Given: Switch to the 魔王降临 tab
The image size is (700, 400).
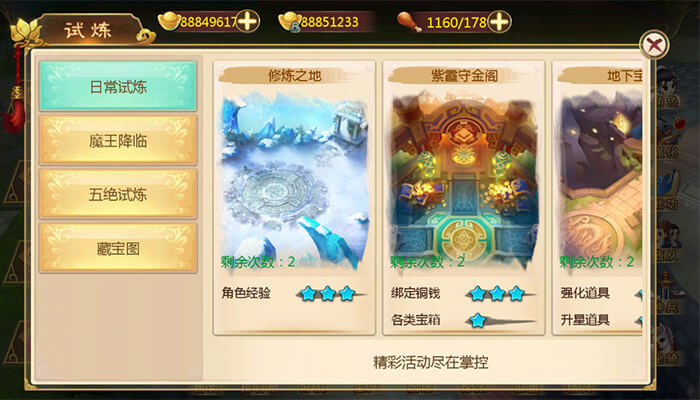Looking at the screenshot, I should pyautogui.click(x=118, y=141).
